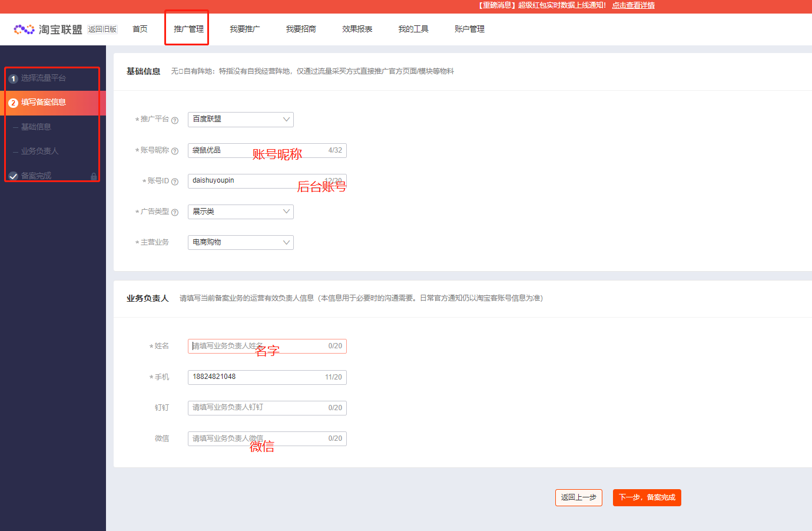812x531 pixels.
Task: Click the lock icon next to 备案完成
Action: point(94,176)
